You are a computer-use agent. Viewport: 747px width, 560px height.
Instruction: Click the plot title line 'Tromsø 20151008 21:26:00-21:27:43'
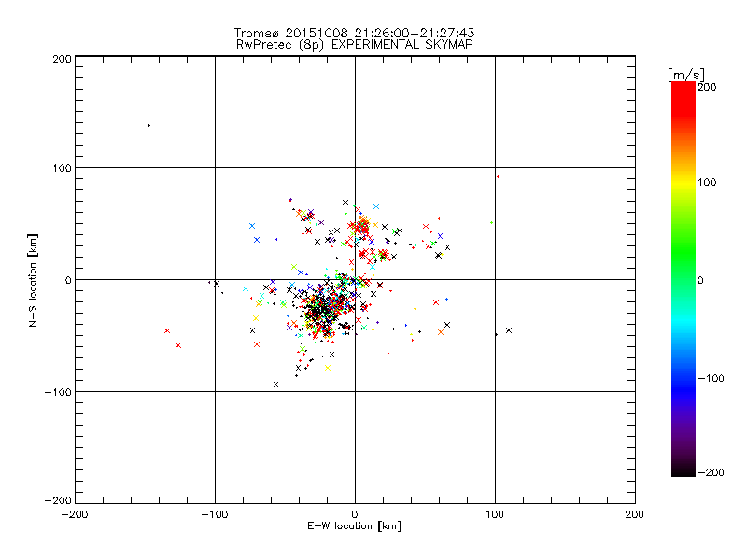click(354, 33)
